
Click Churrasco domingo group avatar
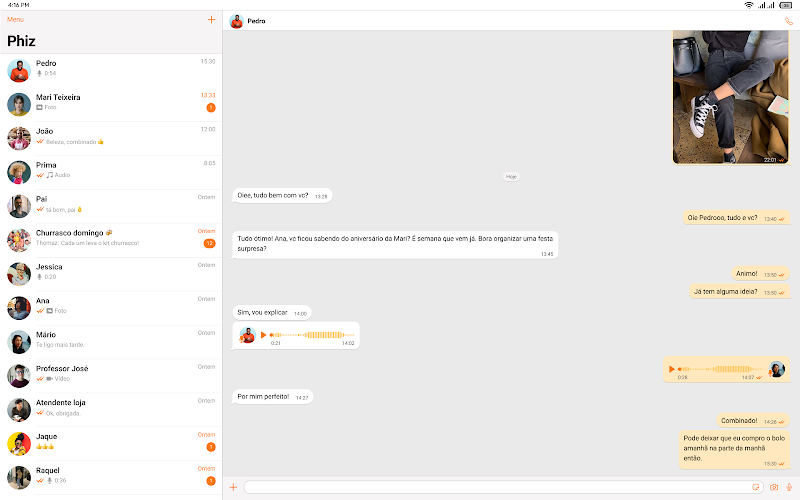click(x=19, y=240)
